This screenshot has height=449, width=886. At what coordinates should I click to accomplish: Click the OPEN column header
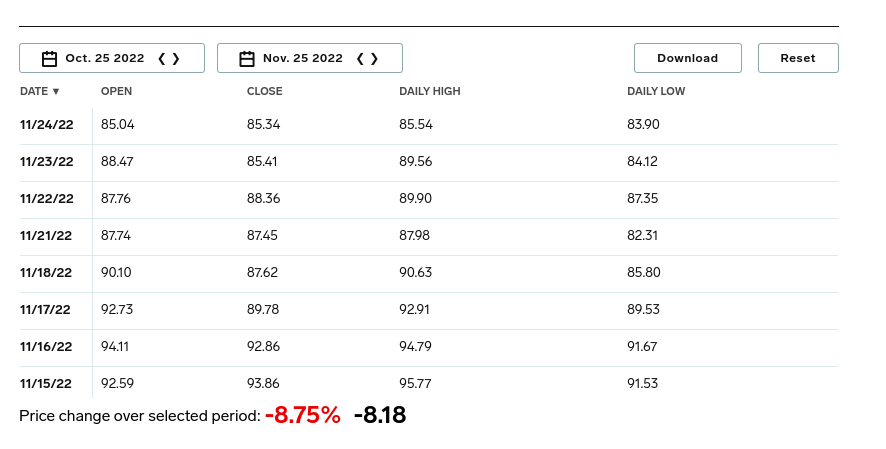[x=116, y=91]
